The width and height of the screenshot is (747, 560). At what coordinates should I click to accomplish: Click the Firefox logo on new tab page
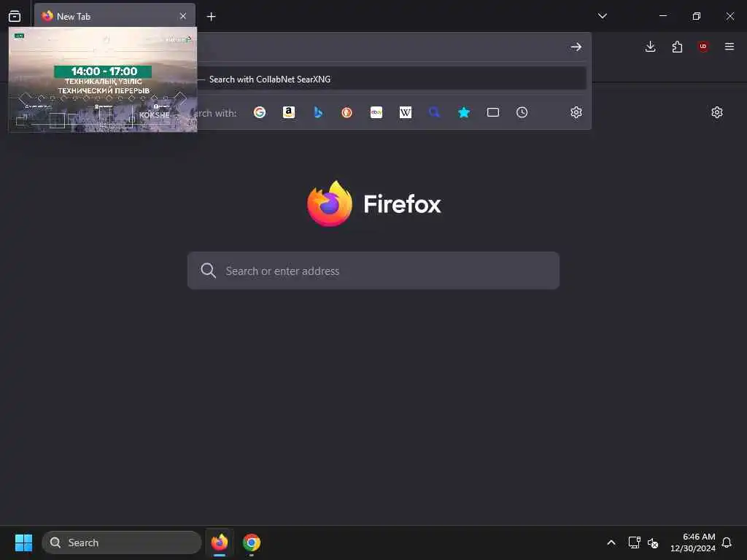330,204
